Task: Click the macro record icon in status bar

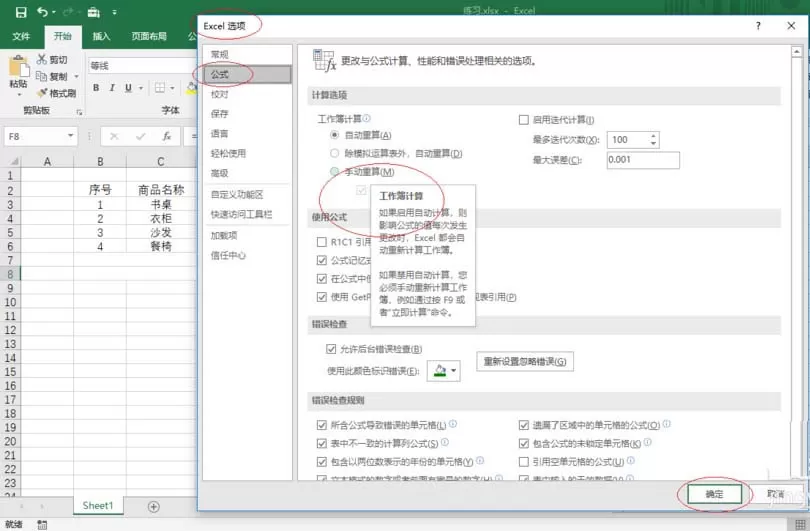Action: tap(42, 525)
